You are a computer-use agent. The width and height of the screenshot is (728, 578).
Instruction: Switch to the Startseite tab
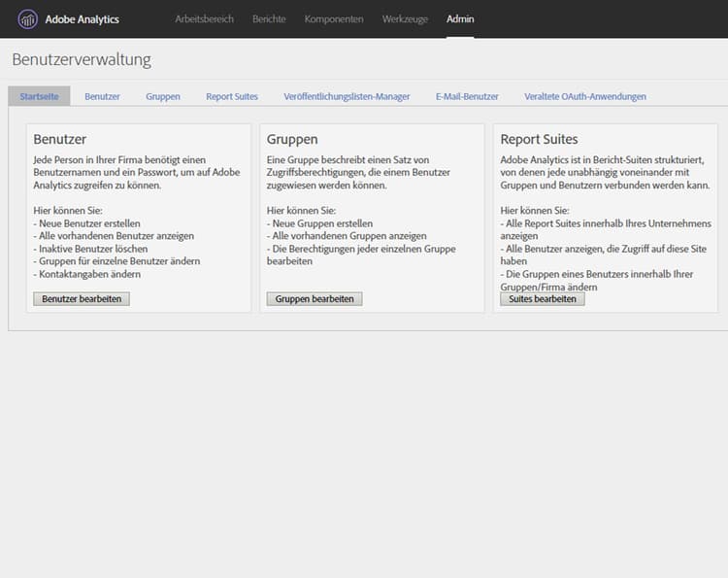(x=39, y=96)
